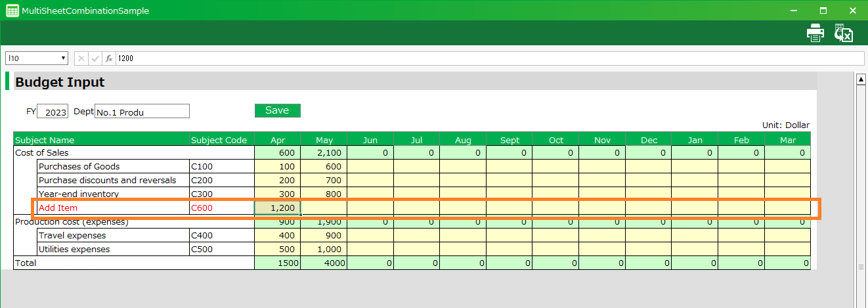868x308 pixels.
Task: Click the formula bar showing 1200
Action: [x=486, y=58]
